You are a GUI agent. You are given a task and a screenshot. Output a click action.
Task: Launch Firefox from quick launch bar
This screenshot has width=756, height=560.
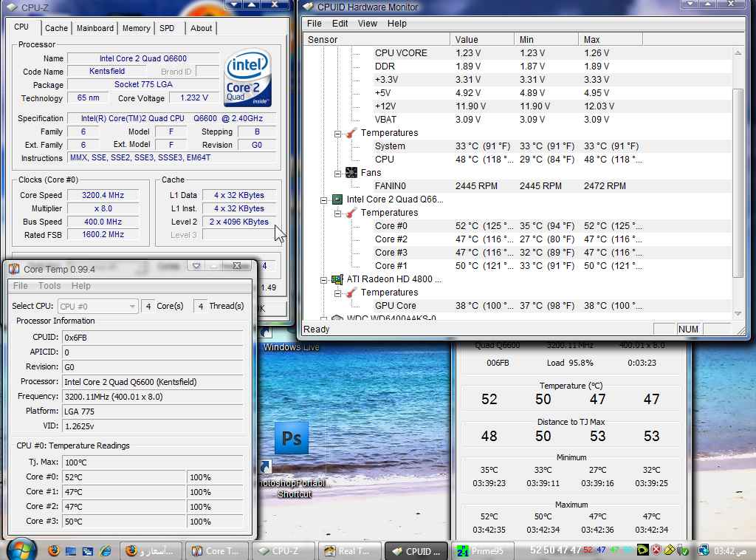(x=53, y=550)
